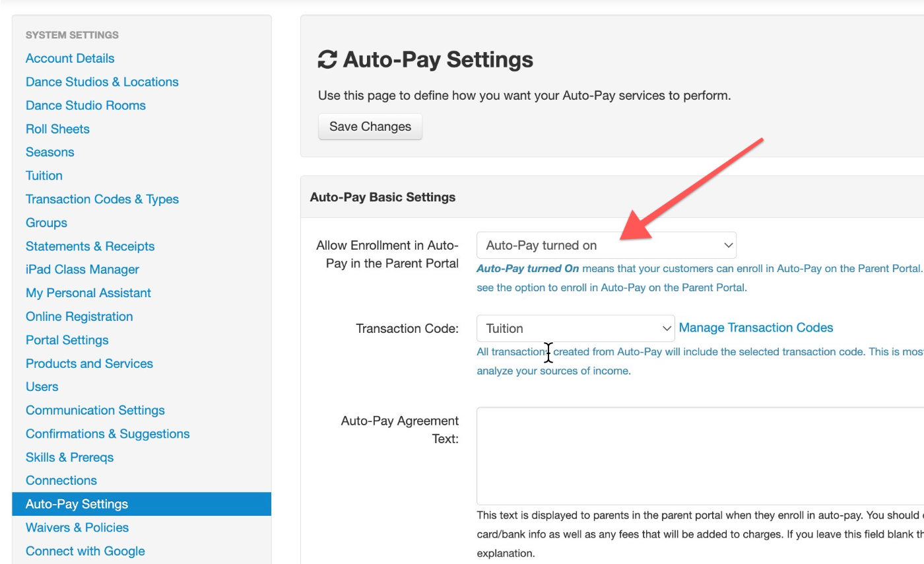Open Dance Studio Rooms page
Screen dimensions: 924x564
(x=86, y=105)
